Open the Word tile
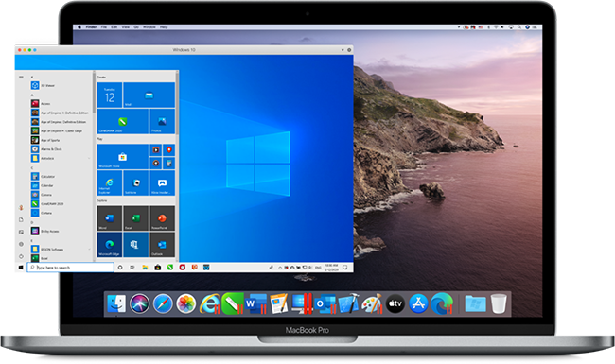Viewport: 615px width, 364px height. [110, 218]
